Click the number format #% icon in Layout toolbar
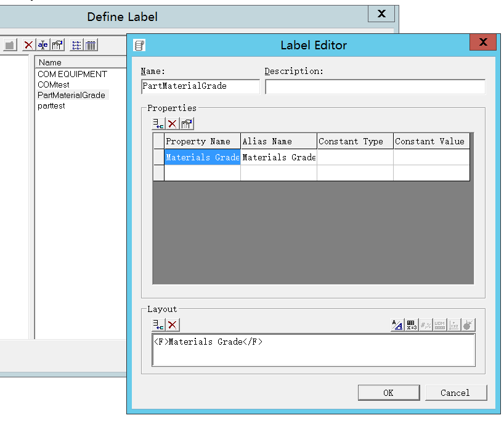The height and width of the screenshot is (423, 504). tap(426, 325)
